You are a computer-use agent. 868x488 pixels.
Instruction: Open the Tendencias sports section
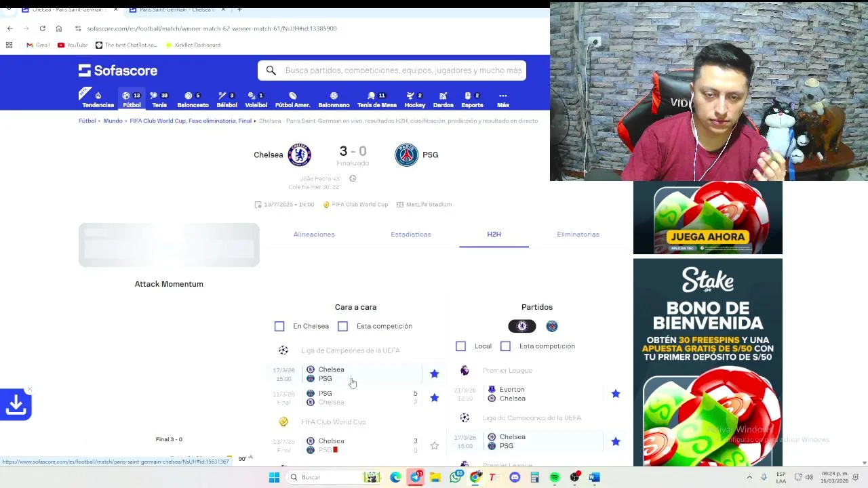click(98, 100)
